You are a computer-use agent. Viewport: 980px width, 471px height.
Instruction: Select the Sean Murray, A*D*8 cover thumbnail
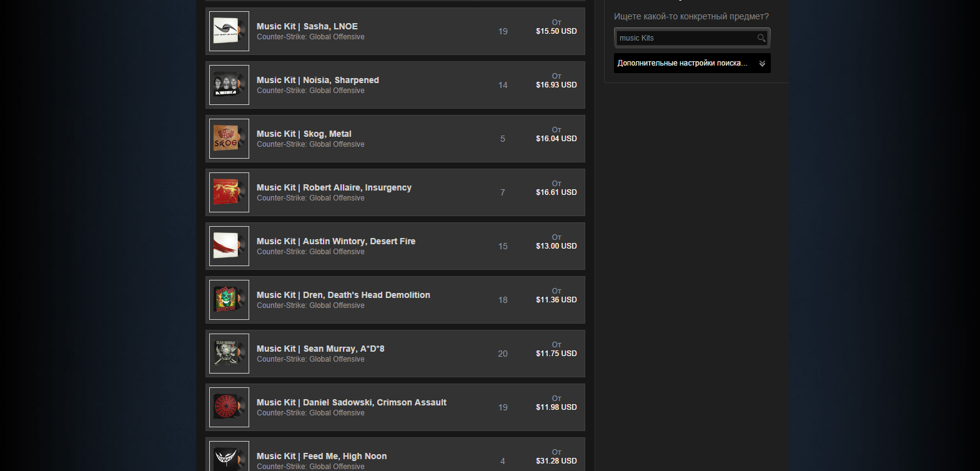[229, 354]
